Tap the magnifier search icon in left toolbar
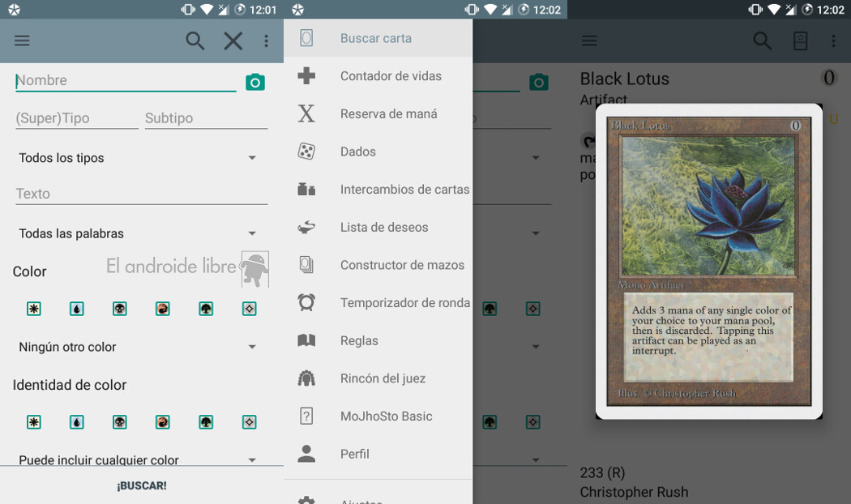The image size is (851, 504). point(195,41)
